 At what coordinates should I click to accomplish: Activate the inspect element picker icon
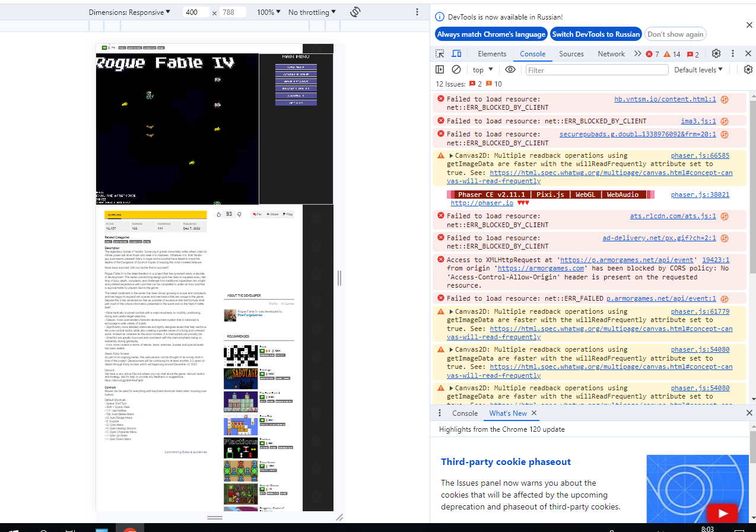441,53
